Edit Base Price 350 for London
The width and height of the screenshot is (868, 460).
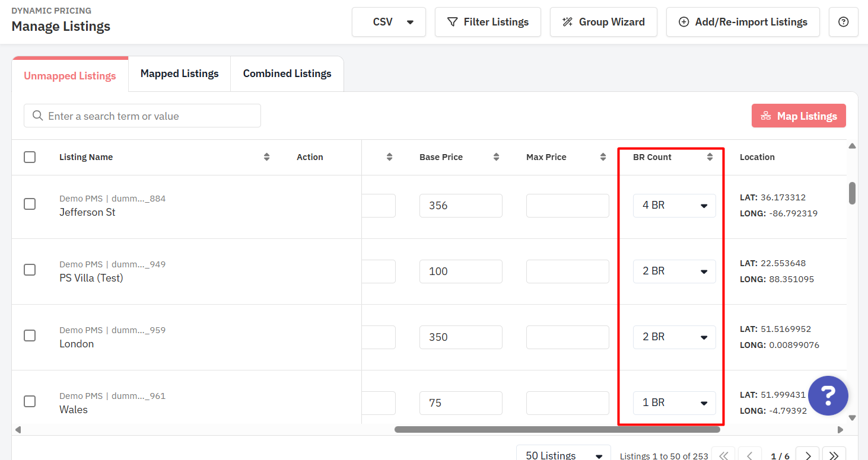pyautogui.click(x=461, y=337)
